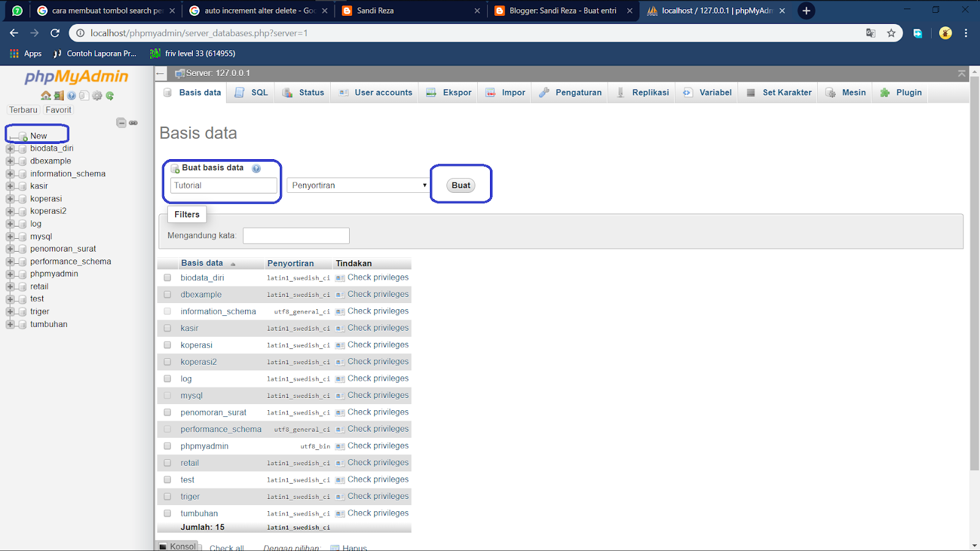980x551 pixels.
Task: Tick the checkbox beside mysql database
Action: coord(167,395)
